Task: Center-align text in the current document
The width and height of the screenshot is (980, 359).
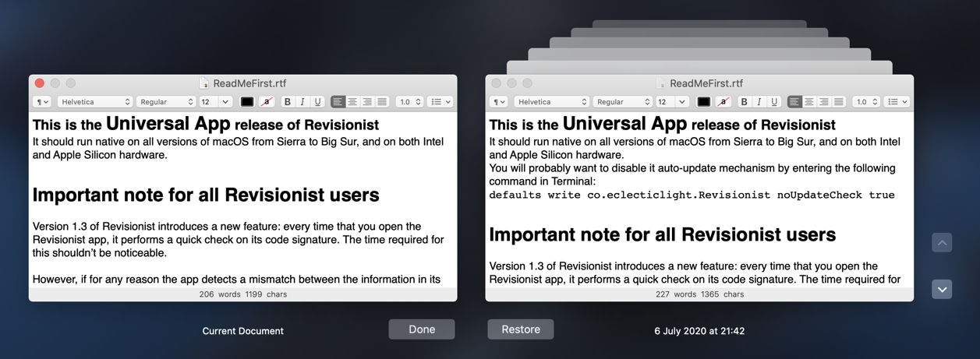Action: point(352,102)
